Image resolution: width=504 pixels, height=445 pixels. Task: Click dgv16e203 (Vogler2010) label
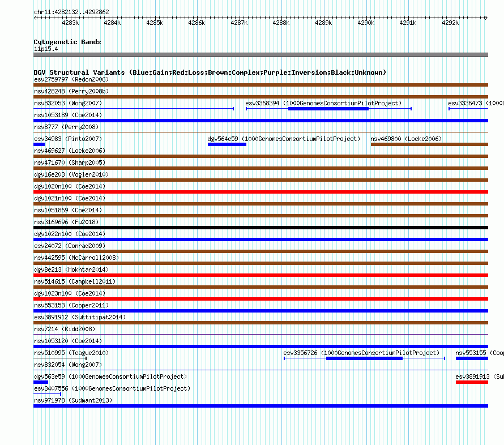coord(71,174)
